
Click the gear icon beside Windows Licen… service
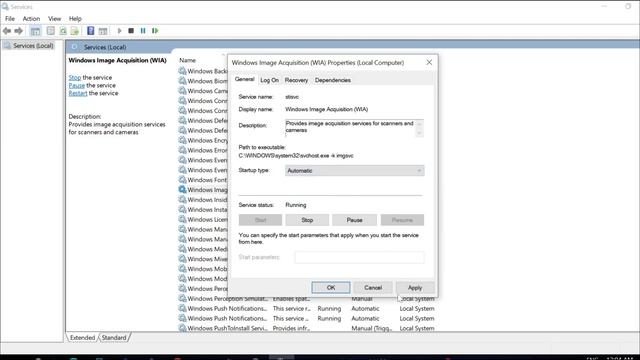[182, 219]
